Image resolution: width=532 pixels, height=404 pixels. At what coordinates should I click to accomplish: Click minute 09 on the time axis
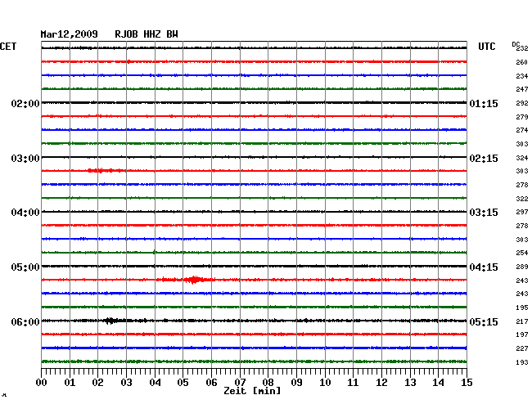(296, 383)
